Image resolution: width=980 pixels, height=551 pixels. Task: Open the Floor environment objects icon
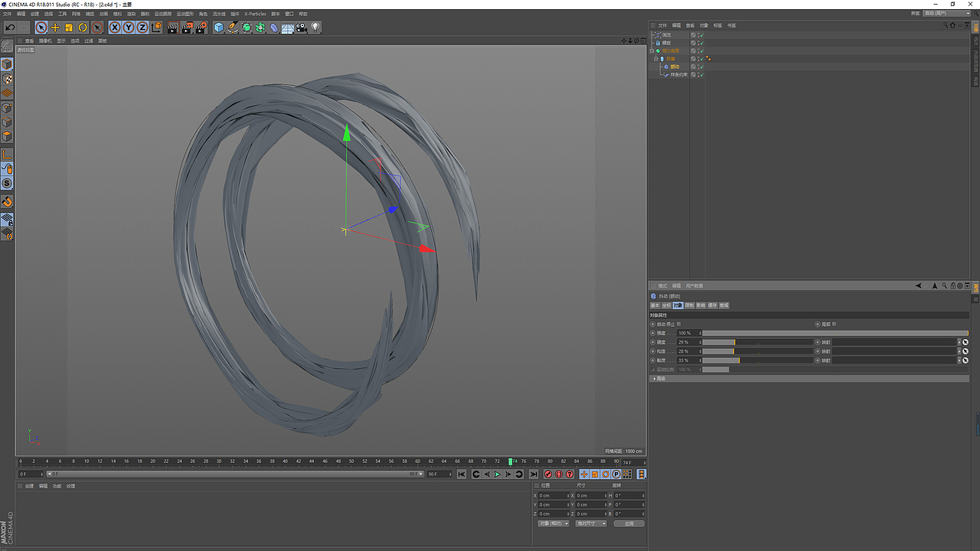(x=288, y=28)
